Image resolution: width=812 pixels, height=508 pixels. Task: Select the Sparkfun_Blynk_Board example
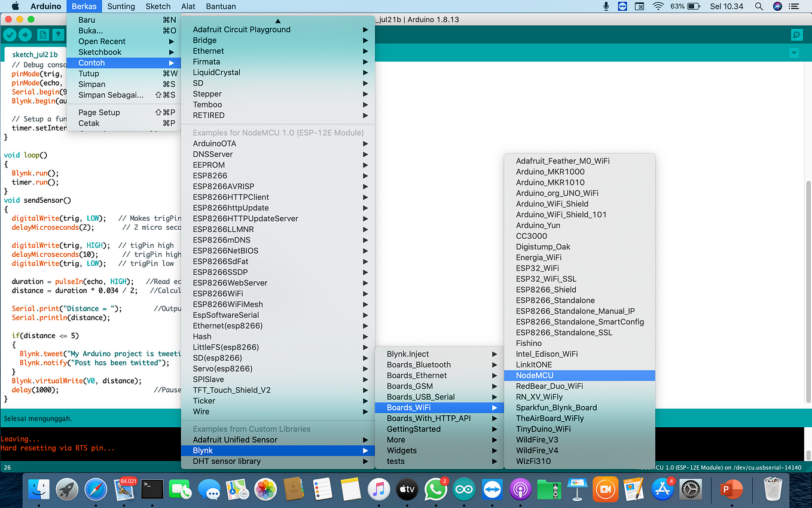(x=579, y=407)
